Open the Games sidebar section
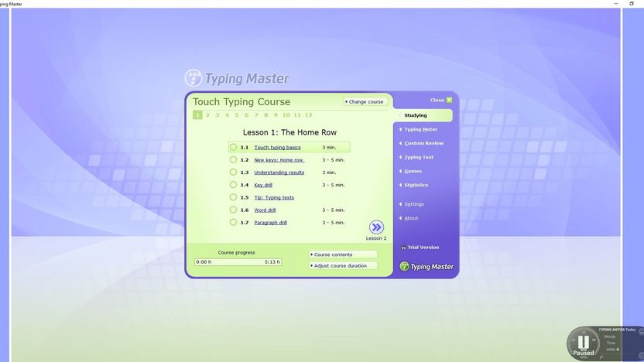This screenshot has height=362, width=644. click(x=413, y=171)
